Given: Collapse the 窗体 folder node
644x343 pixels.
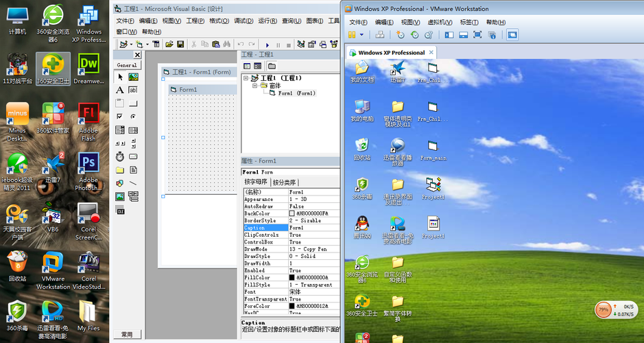Looking at the screenshot, I should [254, 86].
